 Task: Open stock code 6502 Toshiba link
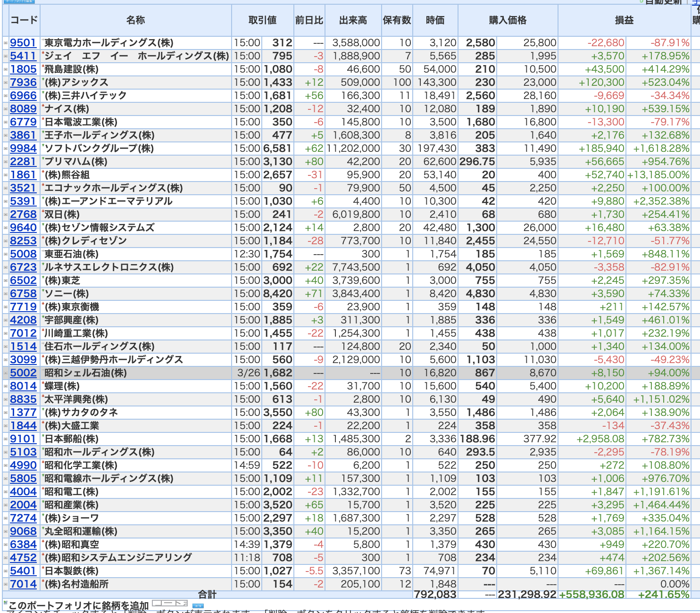tap(23, 281)
